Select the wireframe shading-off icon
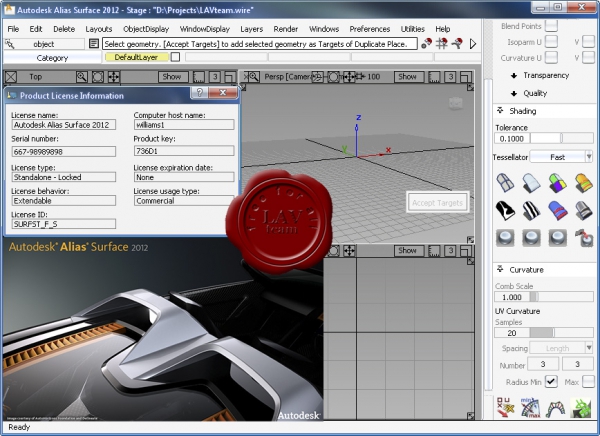The width and height of the screenshot is (600, 436). (505, 183)
